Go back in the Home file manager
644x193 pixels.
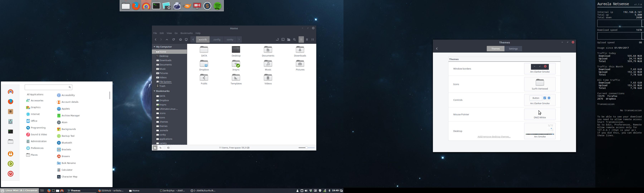(x=155, y=40)
